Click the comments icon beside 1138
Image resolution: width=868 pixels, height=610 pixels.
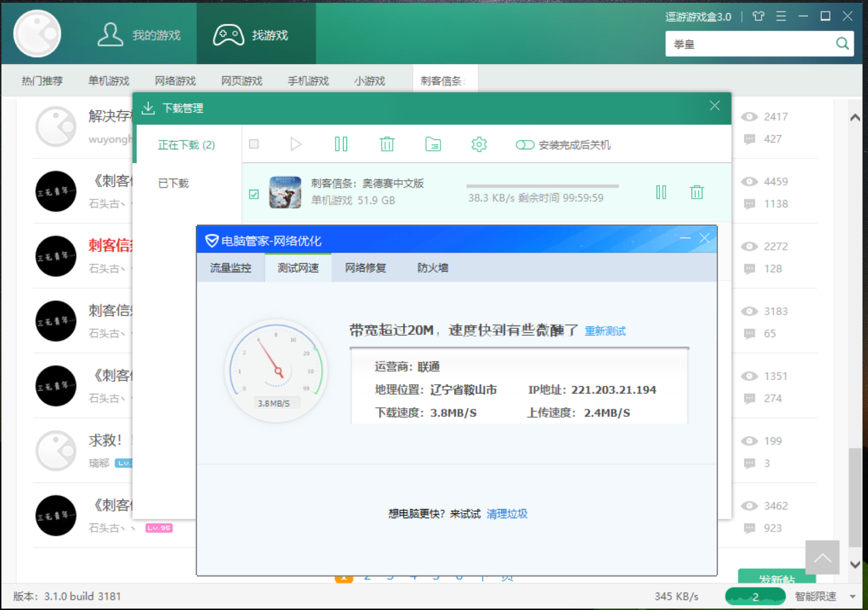pyautogui.click(x=750, y=204)
